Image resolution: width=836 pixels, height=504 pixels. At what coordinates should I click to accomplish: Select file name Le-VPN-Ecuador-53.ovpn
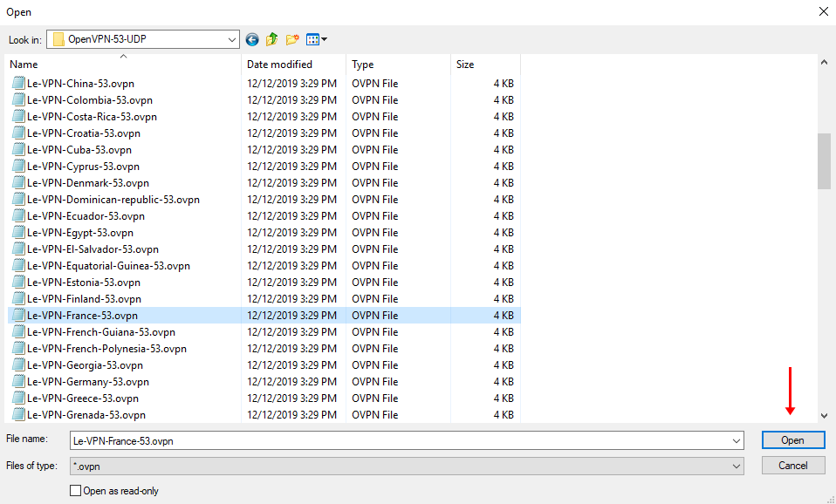pyautogui.click(x=86, y=215)
